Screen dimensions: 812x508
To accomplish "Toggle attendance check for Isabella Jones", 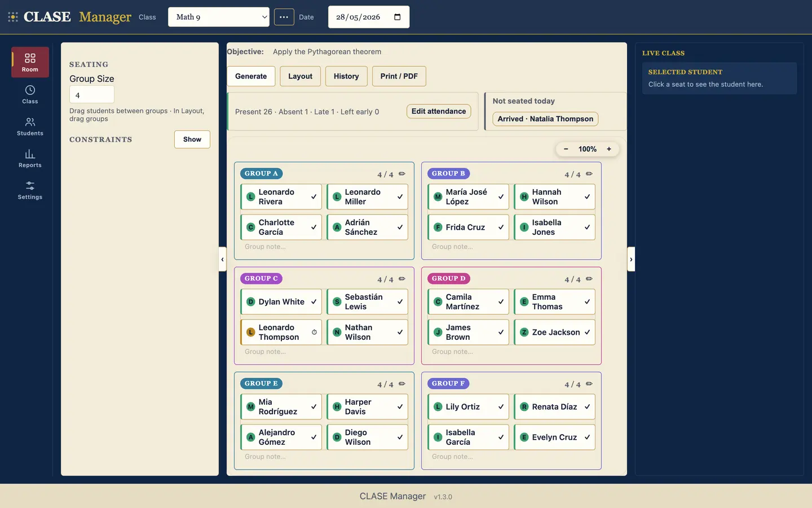I will tap(587, 227).
